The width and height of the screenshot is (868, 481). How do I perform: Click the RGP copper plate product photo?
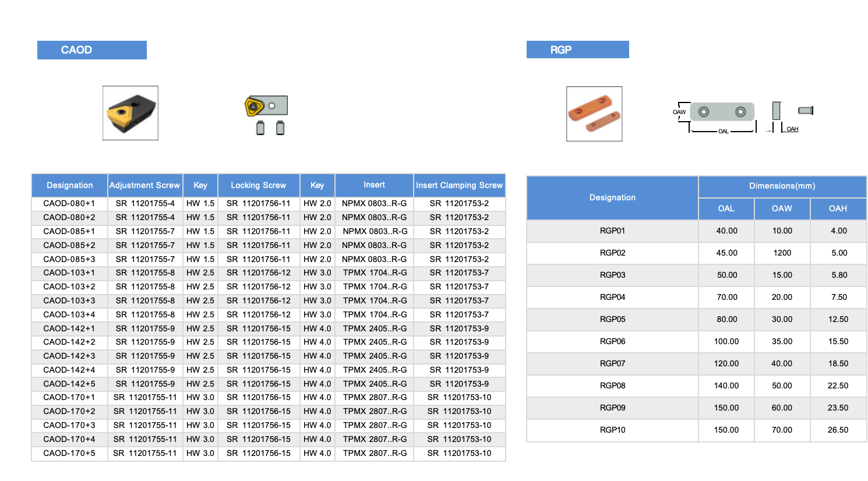coord(594,114)
